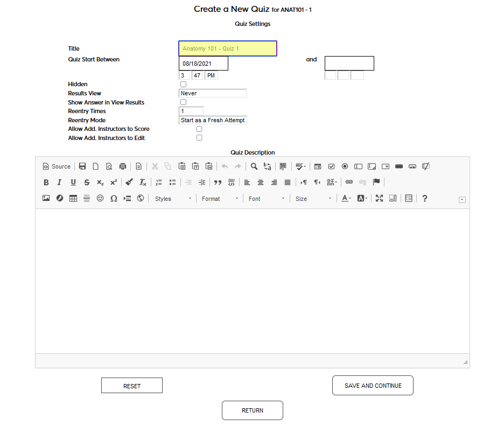Click the Save icon in the editor toolbar
504x426 pixels.
click(82, 166)
